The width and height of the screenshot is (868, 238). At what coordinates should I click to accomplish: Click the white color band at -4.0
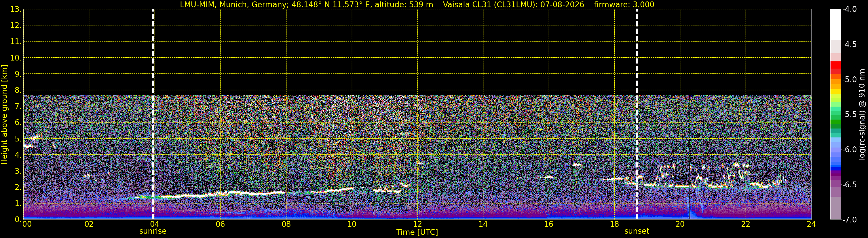click(836, 24)
